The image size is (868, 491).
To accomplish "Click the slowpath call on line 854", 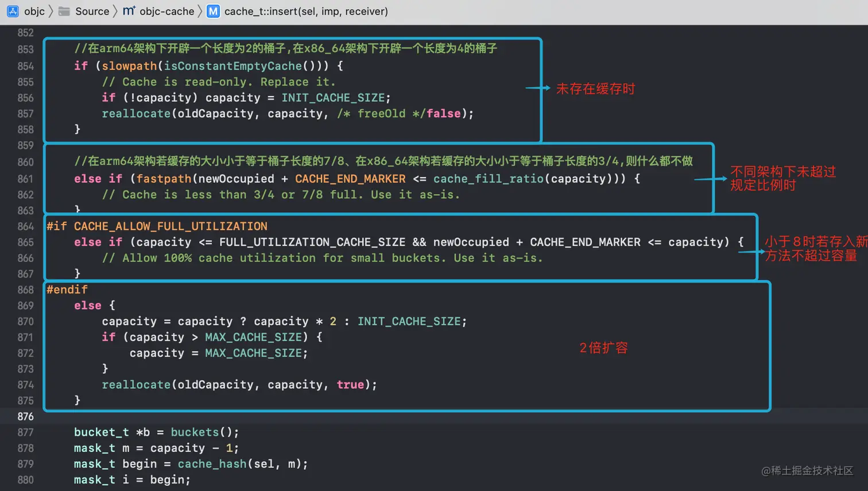I will pyautogui.click(x=129, y=66).
